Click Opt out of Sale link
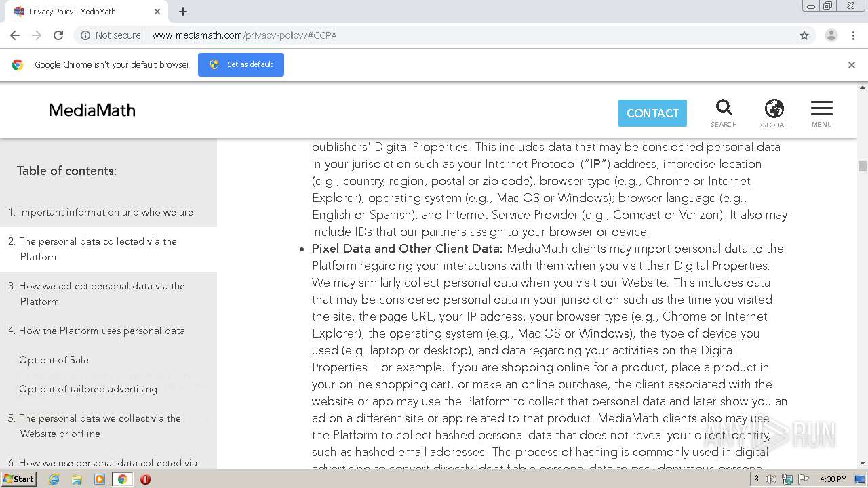868x488 pixels. point(54,360)
